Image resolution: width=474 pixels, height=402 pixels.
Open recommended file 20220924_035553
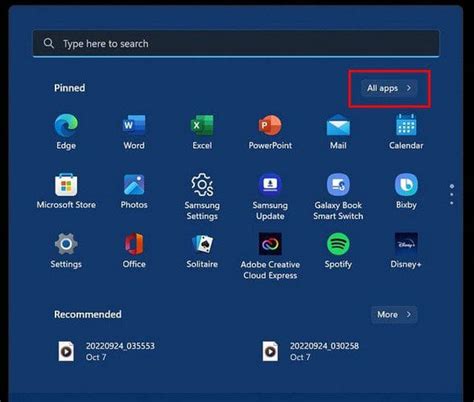[107, 351]
